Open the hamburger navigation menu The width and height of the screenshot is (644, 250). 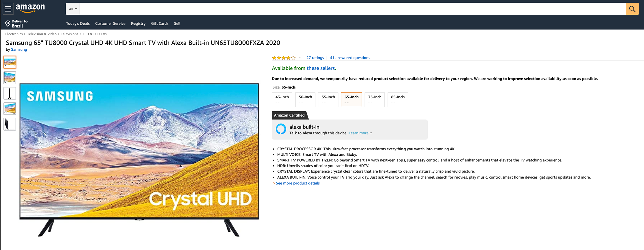pos(8,9)
